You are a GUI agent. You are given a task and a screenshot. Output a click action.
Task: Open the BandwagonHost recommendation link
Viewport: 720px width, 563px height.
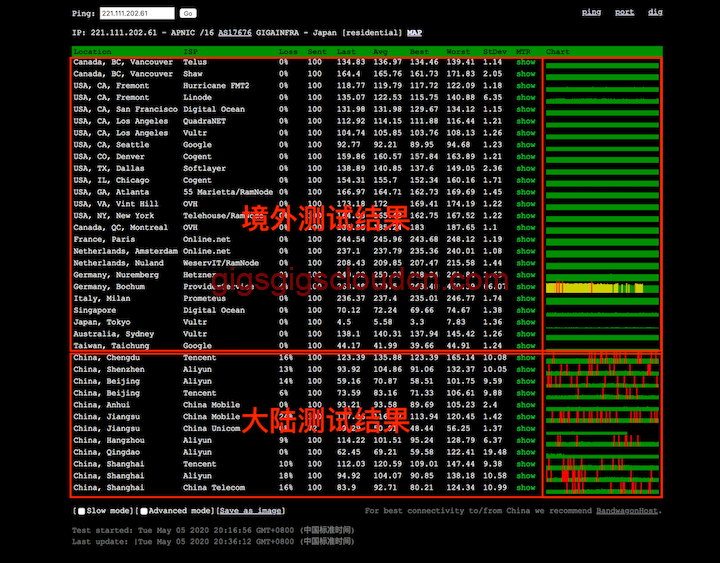point(626,511)
